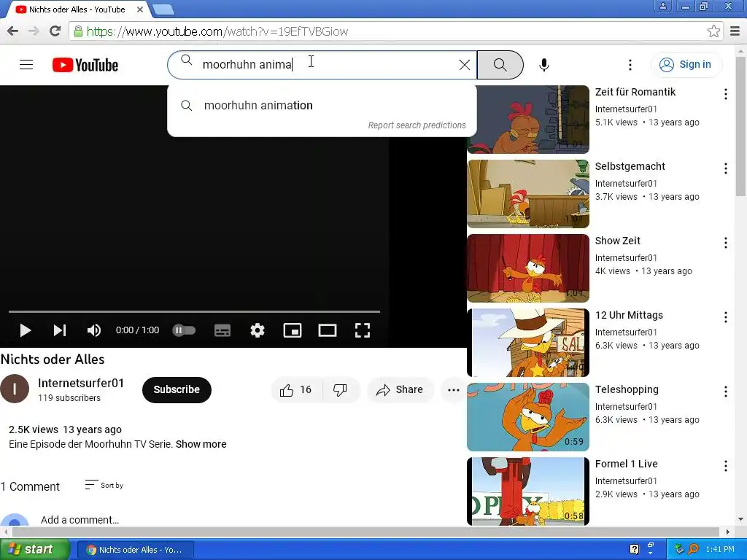This screenshot has width=747, height=560.
Task: Close the Nichts oder Alles tab
Action: tap(140, 9)
